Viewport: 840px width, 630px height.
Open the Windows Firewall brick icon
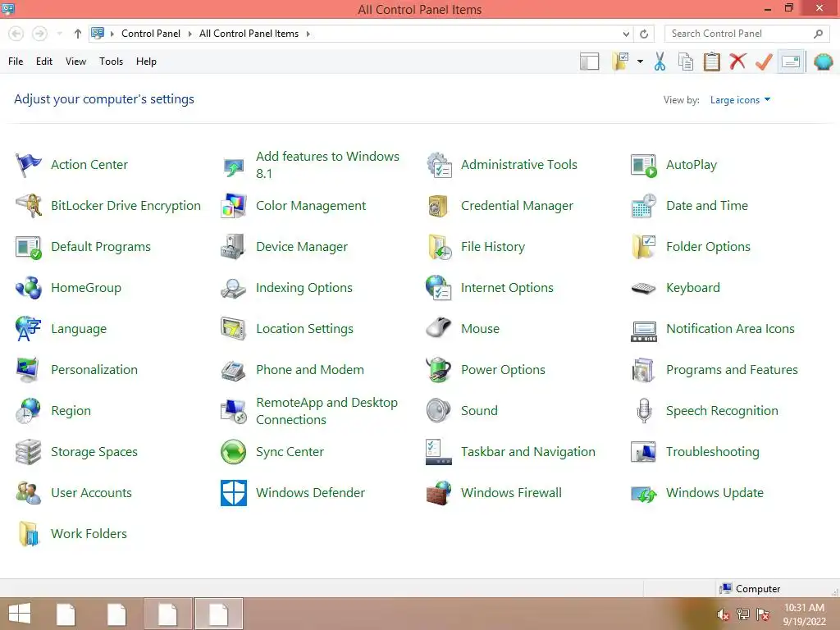(x=439, y=493)
